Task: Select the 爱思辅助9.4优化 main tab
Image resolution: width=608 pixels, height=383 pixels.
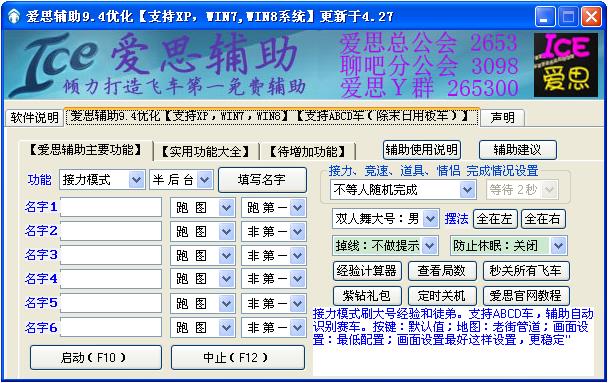Action: (x=272, y=116)
